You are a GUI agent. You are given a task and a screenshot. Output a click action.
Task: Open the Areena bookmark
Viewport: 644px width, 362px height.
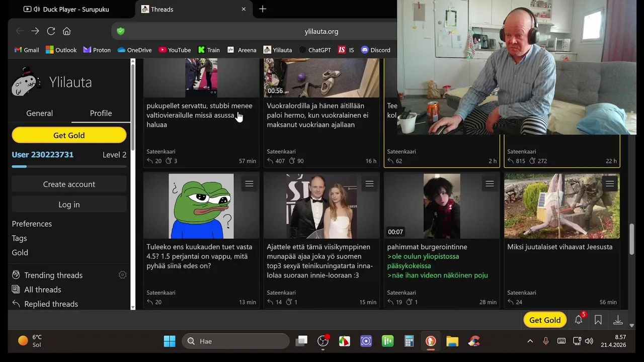242,50
